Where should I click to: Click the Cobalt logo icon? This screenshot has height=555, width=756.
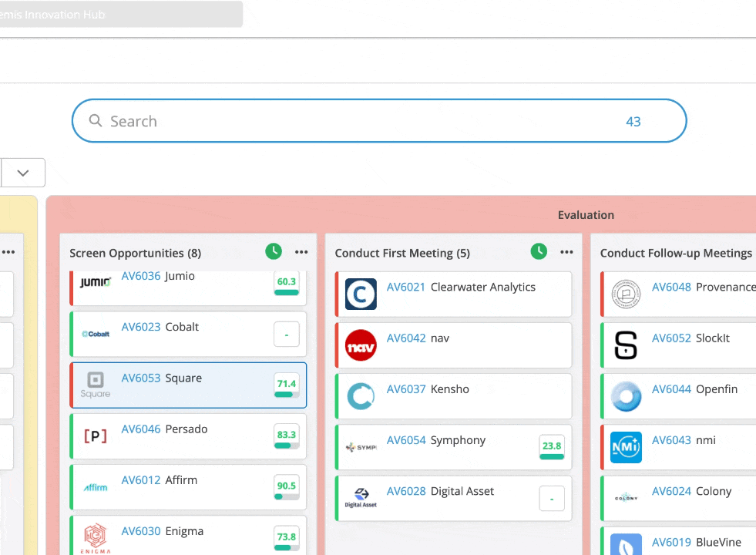point(96,334)
